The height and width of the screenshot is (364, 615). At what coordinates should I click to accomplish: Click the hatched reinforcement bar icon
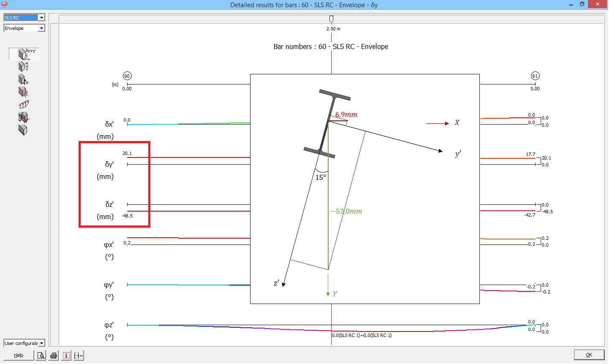[x=22, y=130]
